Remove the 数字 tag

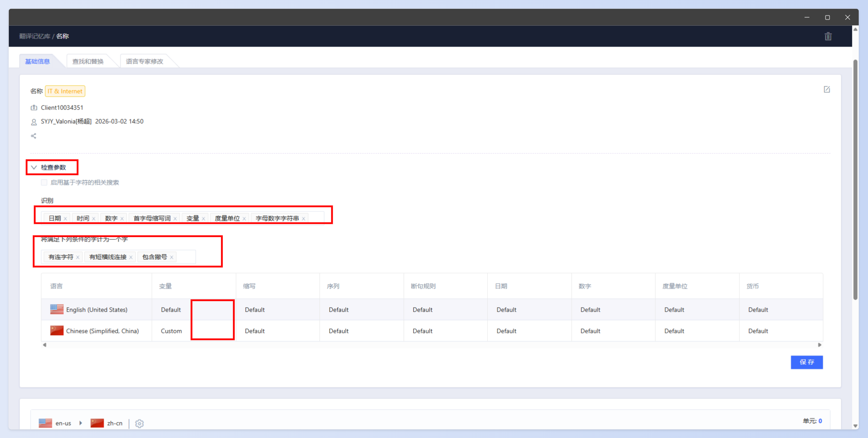[122, 219]
